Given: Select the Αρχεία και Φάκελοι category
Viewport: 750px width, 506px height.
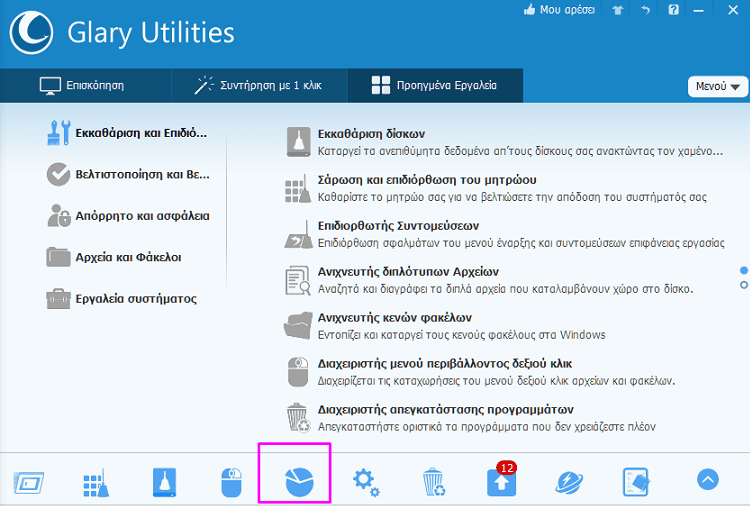Looking at the screenshot, I should tap(114, 257).
